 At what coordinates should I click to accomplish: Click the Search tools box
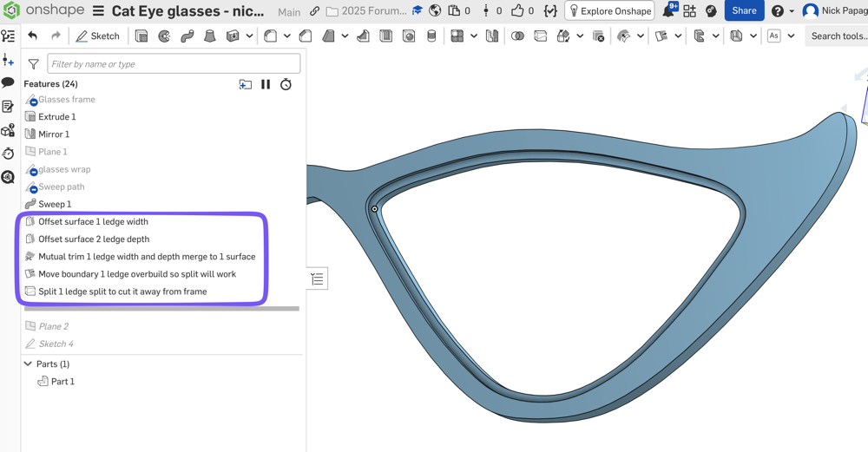coord(837,36)
